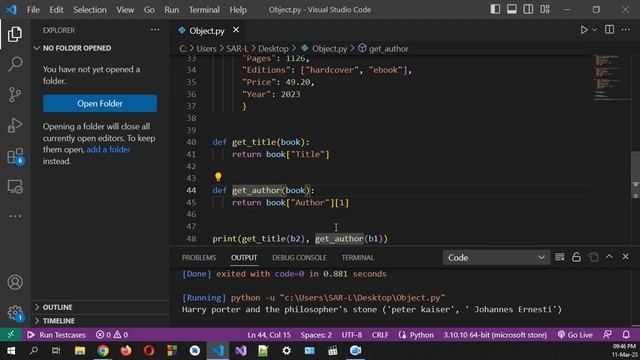640x360 pixels.
Task: Open output log file icon
Action: (593, 257)
